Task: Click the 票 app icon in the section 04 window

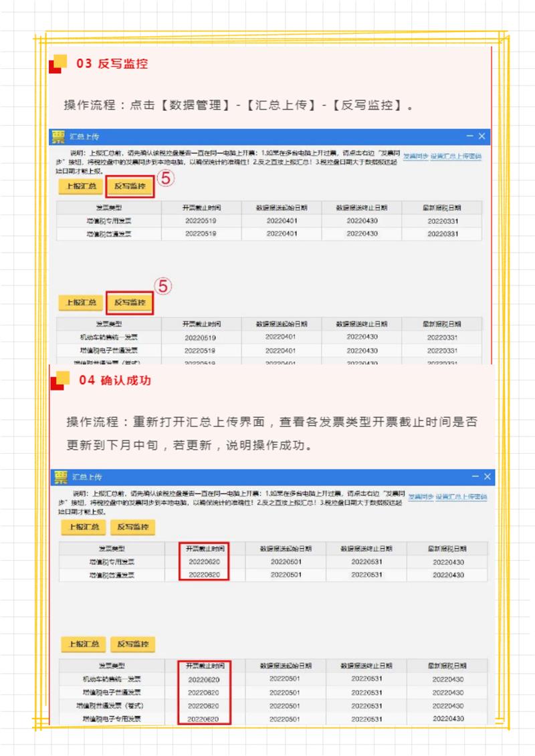Action: 61,477
